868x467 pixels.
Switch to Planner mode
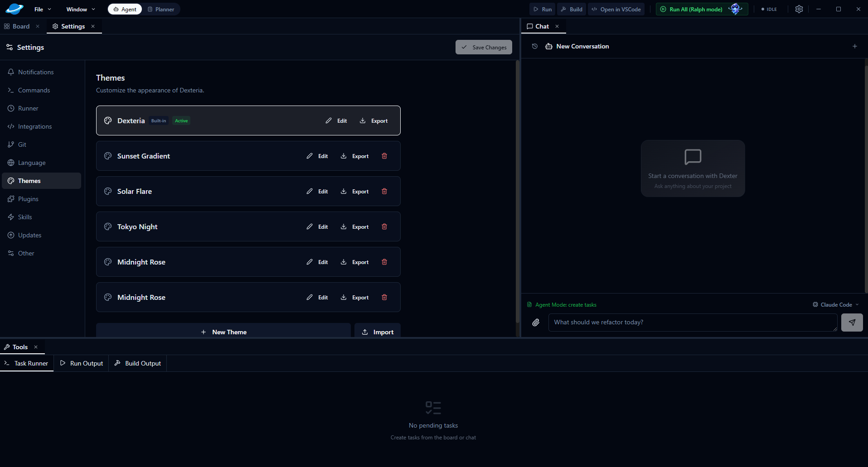161,9
